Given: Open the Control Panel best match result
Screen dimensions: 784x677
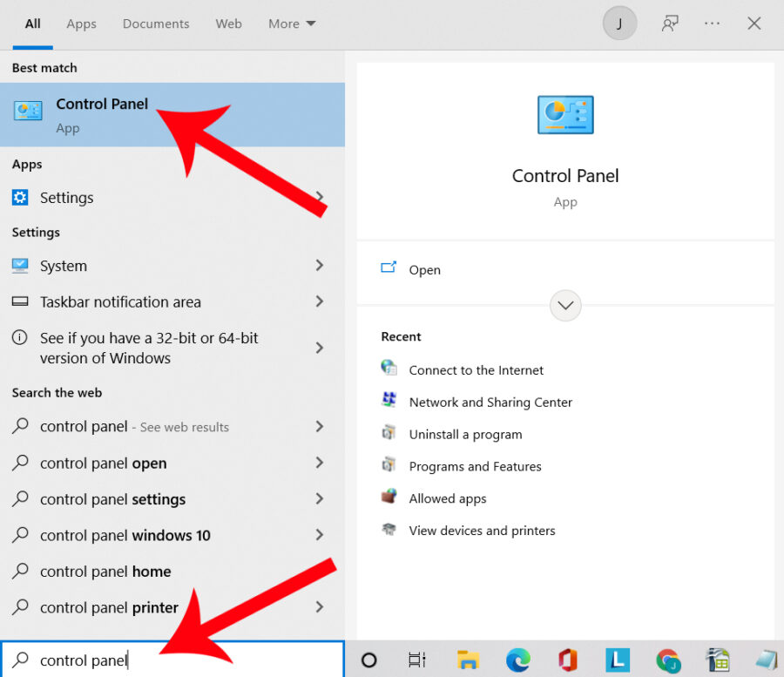Looking at the screenshot, I should [x=172, y=114].
